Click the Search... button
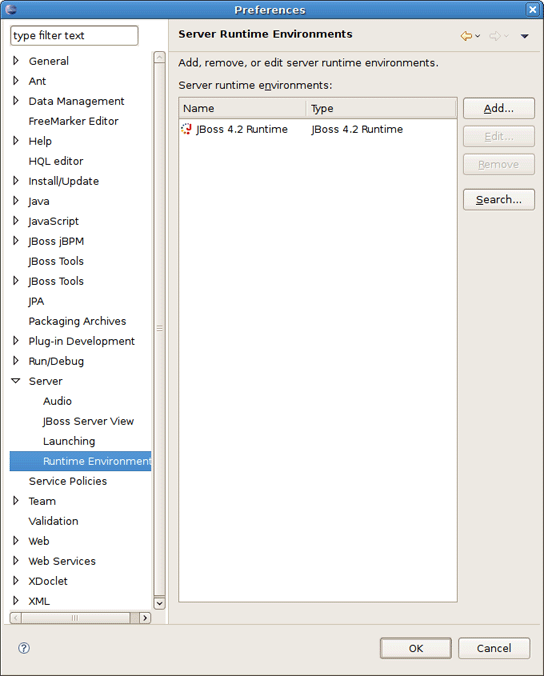The image size is (544, 676). click(x=499, y=200)
